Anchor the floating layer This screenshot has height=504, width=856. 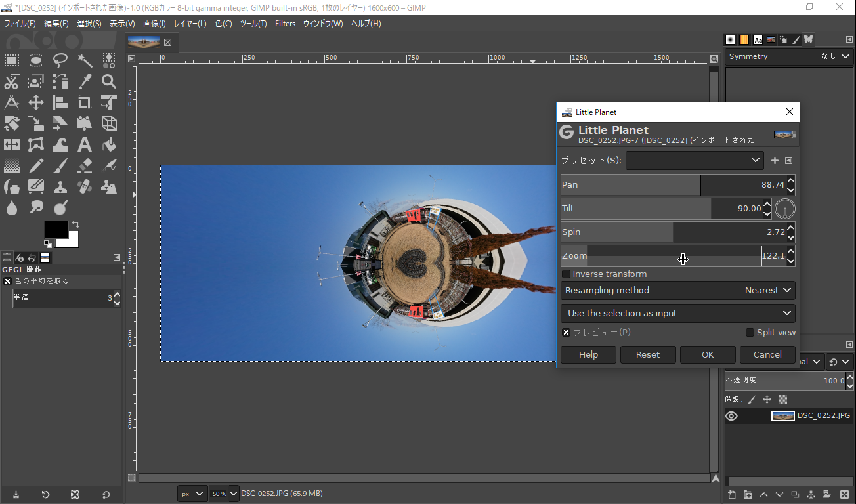(x=811, y=494)
